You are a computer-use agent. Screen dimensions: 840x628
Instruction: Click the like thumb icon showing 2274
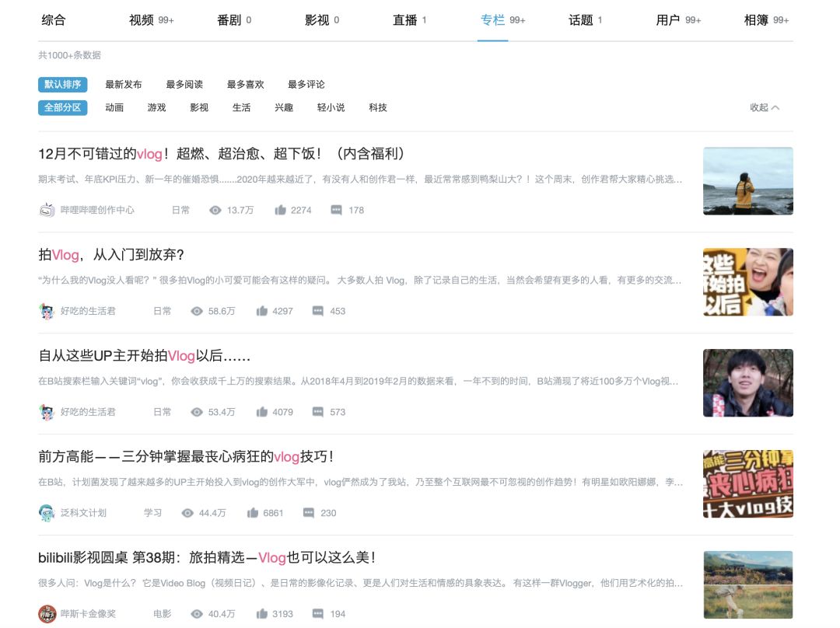point(280,211)
